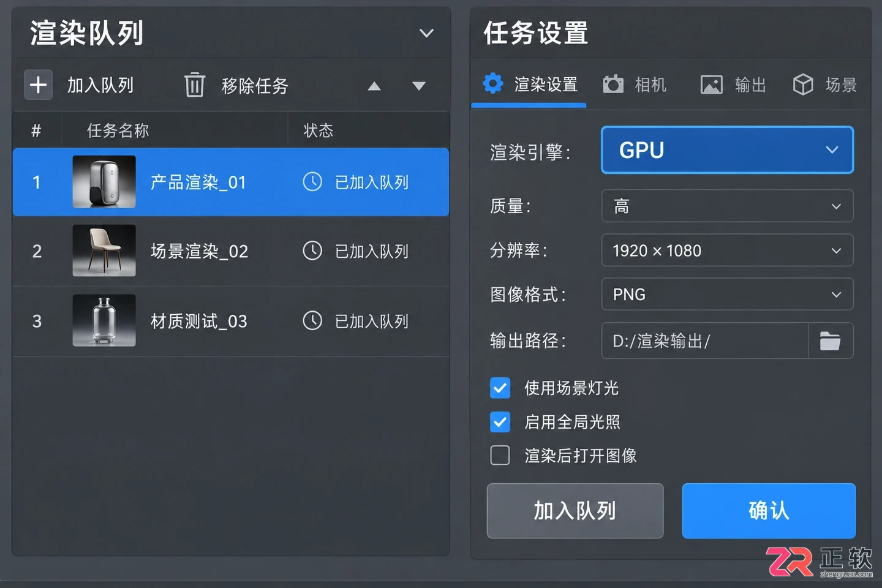Open the 分辨率 dropdown 1920 × 1080
882x588 pixels.
[x=727, y=250]
